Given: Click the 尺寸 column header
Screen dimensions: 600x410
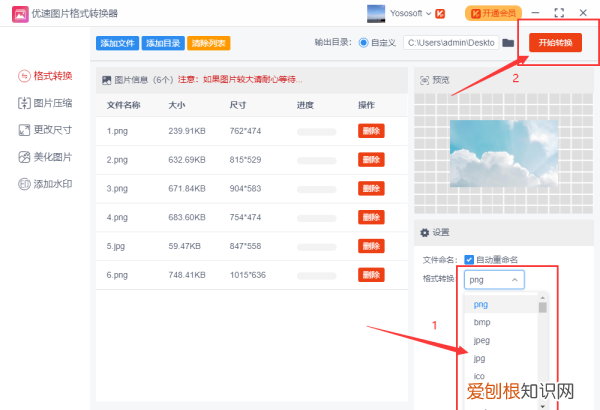Looking at the screenshot, I should [238, 105].
